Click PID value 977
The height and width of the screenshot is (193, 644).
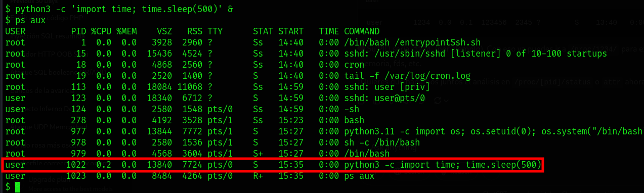(78, 131)
